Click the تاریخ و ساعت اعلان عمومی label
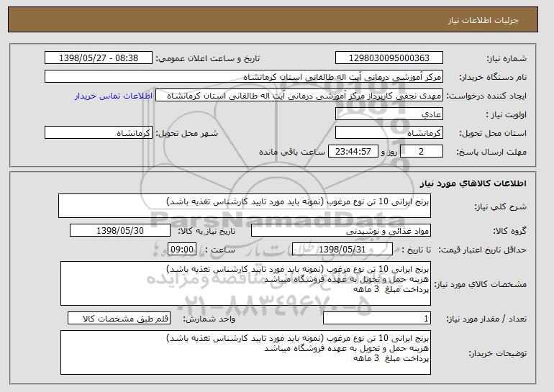 (x=208, y=58)
